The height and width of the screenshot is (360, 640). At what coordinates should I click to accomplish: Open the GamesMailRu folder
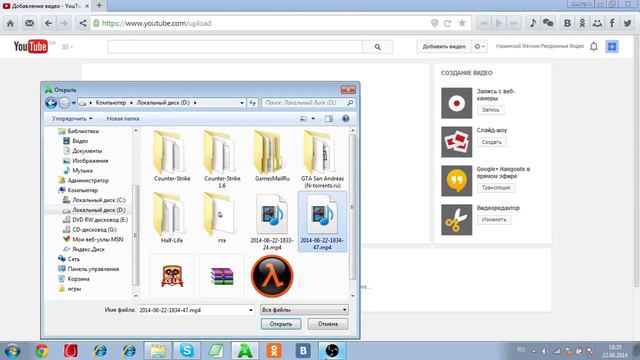click(272, 156)
